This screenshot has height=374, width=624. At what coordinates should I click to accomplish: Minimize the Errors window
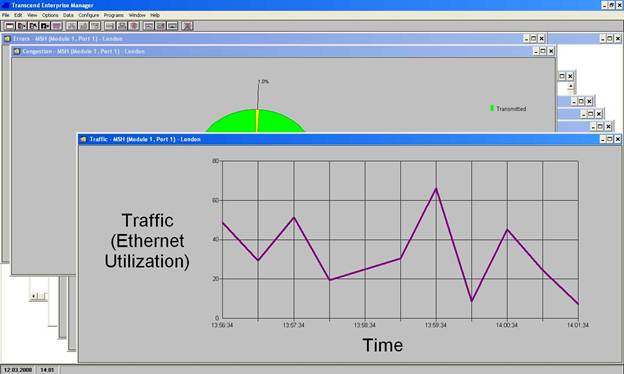[x=526, y=39]
